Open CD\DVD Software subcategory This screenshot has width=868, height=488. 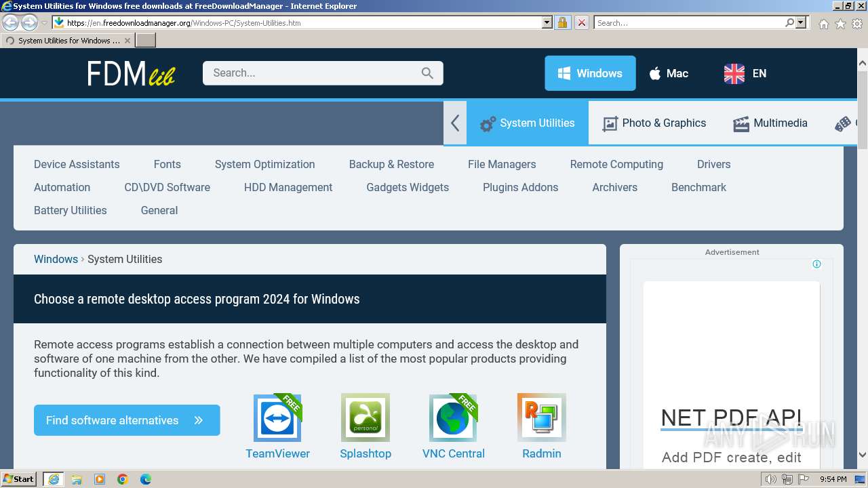tap(167, 187)
